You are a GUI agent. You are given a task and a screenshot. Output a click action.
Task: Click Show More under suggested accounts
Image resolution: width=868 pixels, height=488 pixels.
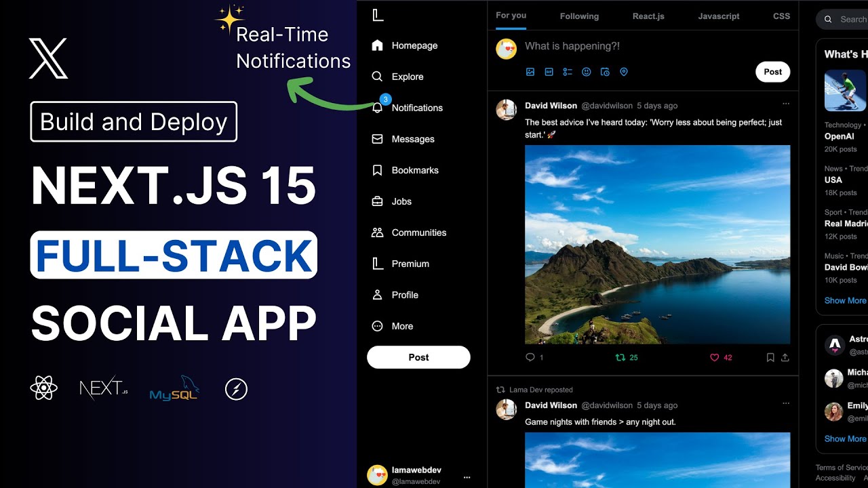(845, 439)
